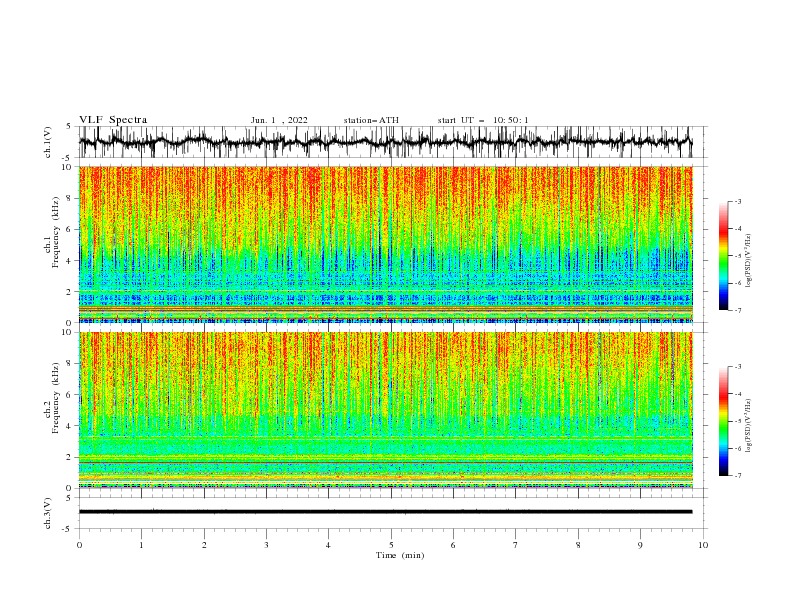Click time axis tick label '7'
Image resolution: width=792 pixels, height=612 pixels.
click(x=516, y=545)
